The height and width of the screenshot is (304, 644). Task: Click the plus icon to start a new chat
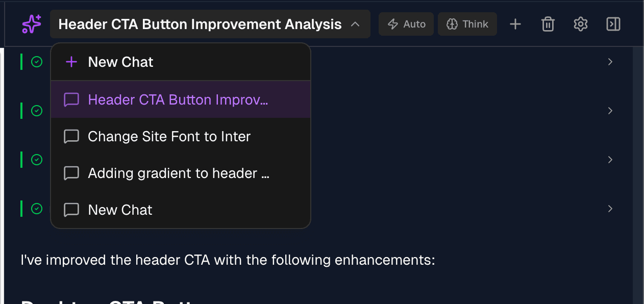coord(515,23)
